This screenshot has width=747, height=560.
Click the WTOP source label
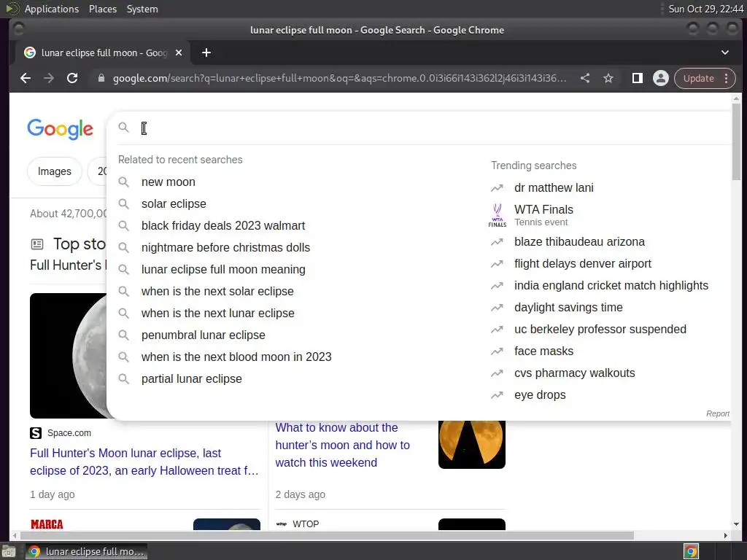coord(306,524)
